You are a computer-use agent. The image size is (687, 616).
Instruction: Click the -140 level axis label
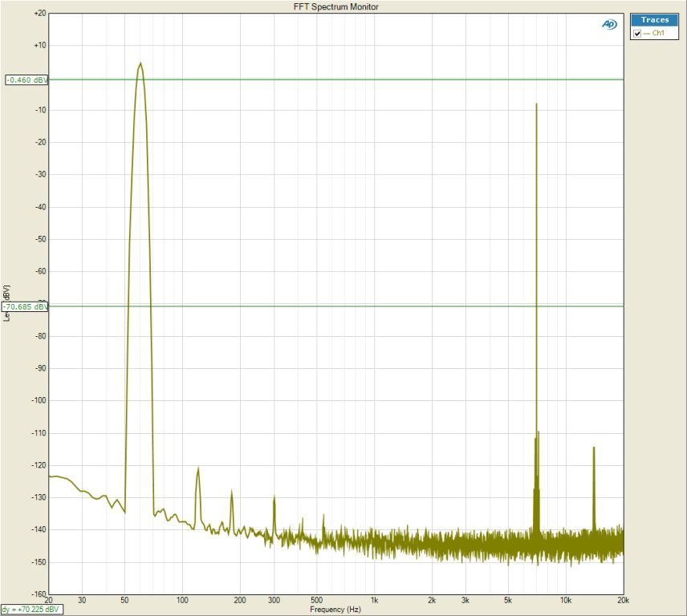click(39, 529)
